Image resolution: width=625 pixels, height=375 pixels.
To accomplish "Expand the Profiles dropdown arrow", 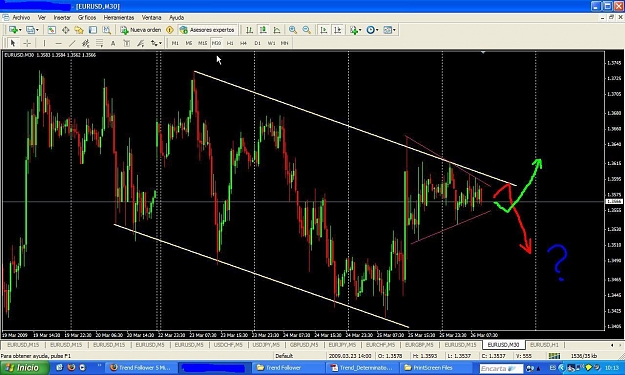I will coord(37,30).
